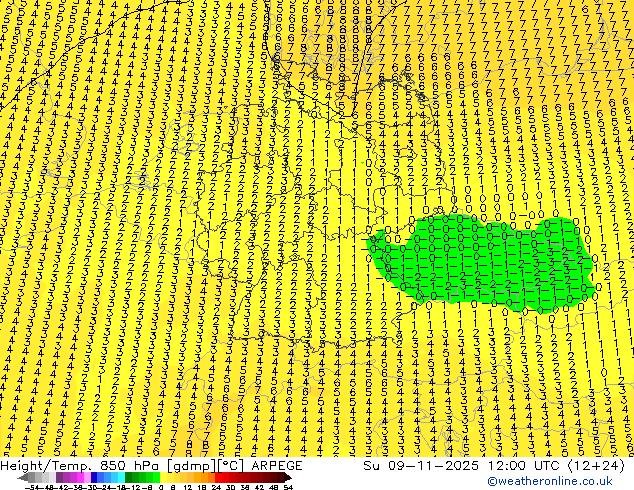Click the green sub-zero temperature area on the map
The height and width of the screenshot is (490, 634).
pos(481,265)
